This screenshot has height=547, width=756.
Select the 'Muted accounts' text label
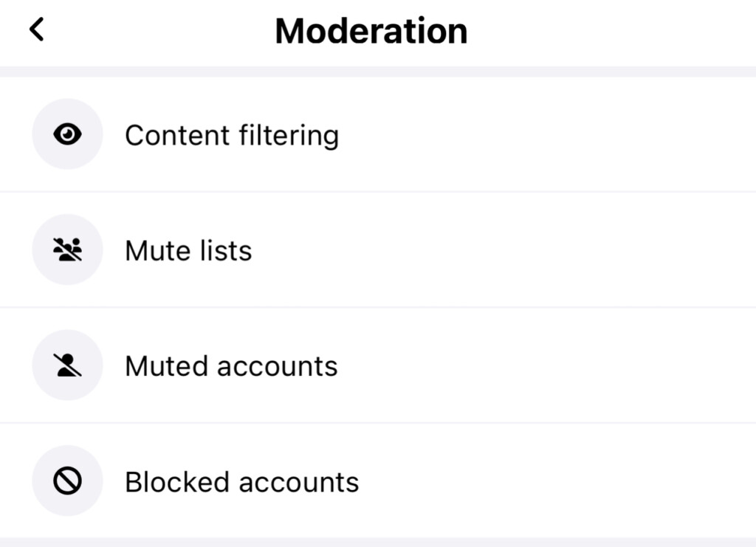231,366
